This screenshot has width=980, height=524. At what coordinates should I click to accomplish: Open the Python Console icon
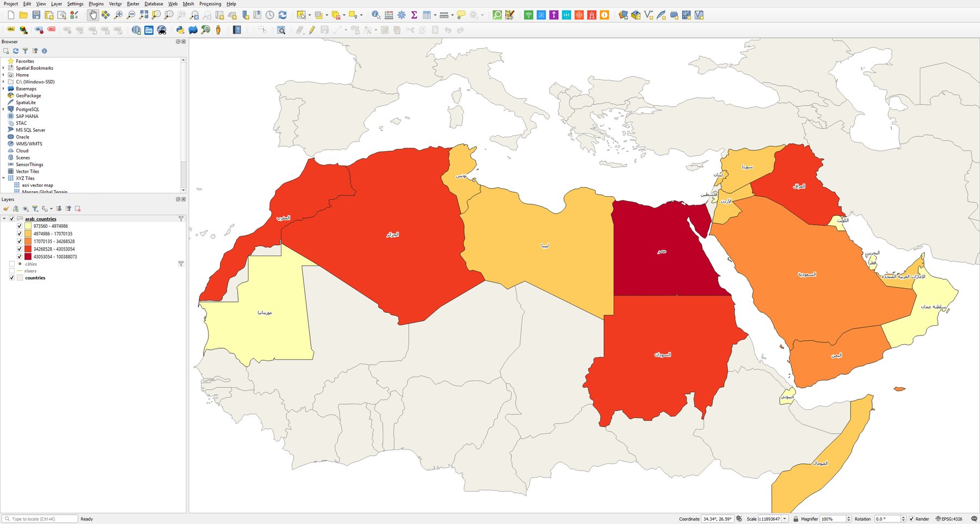[180, 30]
